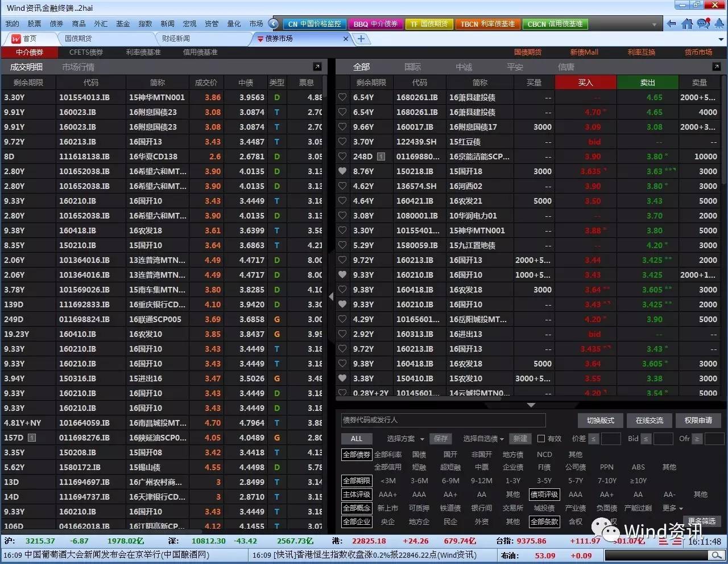Open 选择方案 dropdown

click(406, 439)
